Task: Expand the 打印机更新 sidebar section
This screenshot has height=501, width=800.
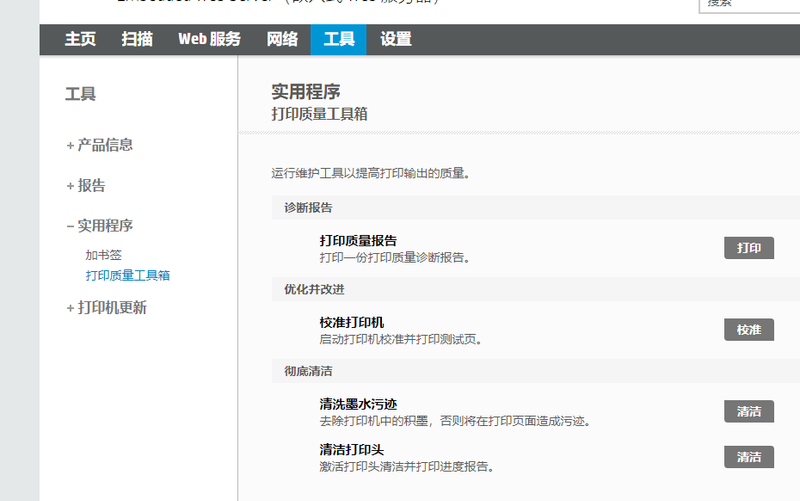Action: [x=111, y=307]
